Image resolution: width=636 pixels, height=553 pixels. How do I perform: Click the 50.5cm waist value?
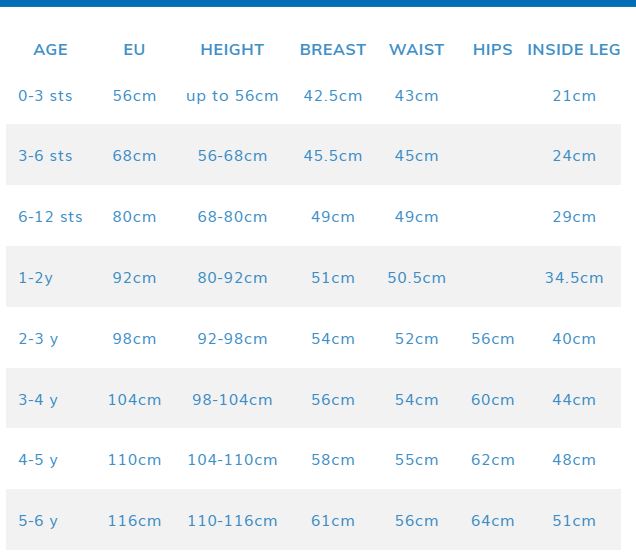point(416,278)
